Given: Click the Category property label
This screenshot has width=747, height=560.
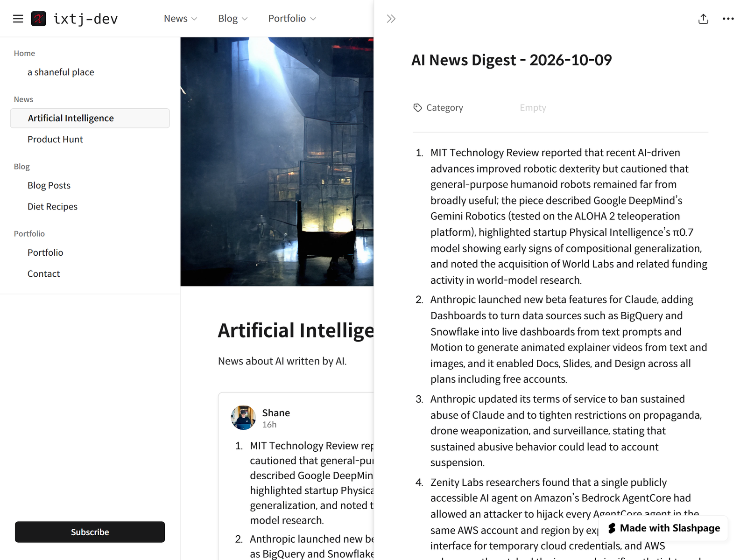Looking at the screenshot, I should tap(444, 108).
